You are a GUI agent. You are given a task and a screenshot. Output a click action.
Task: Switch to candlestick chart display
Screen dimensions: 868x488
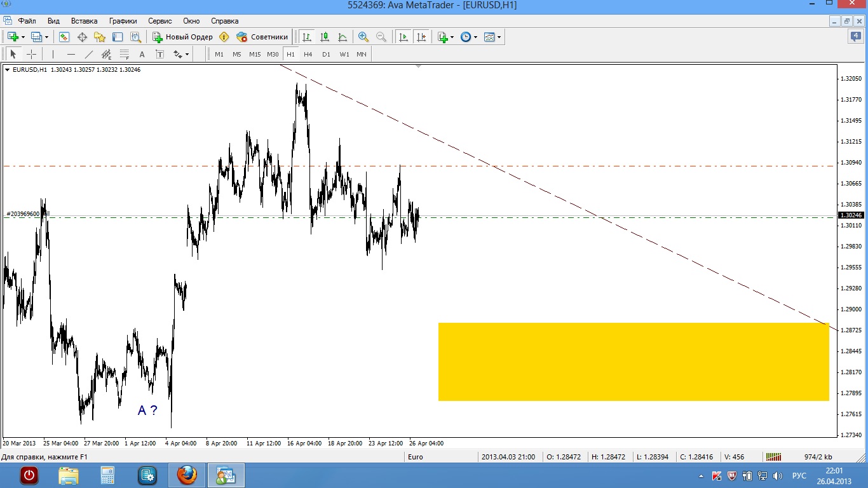coord(325,37)
